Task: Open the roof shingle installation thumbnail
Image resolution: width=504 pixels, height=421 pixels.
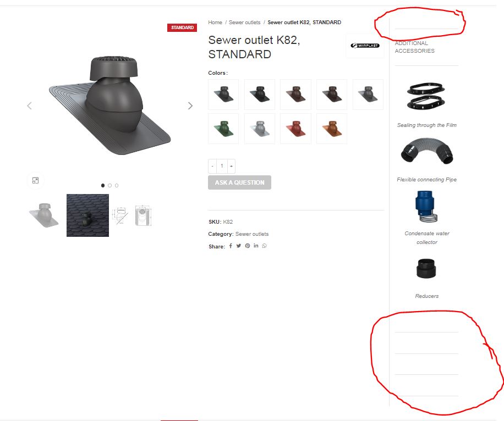Action: 87,215
